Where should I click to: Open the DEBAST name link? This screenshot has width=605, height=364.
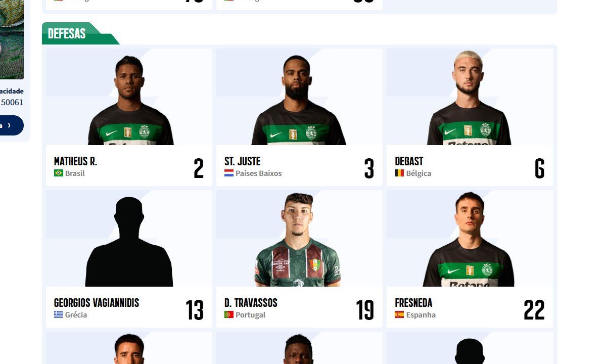pyautogui.click(x=409, y=161)
